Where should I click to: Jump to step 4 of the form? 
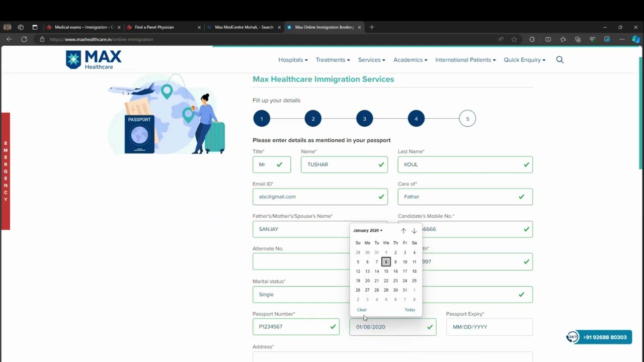click(x=416, y=119)
